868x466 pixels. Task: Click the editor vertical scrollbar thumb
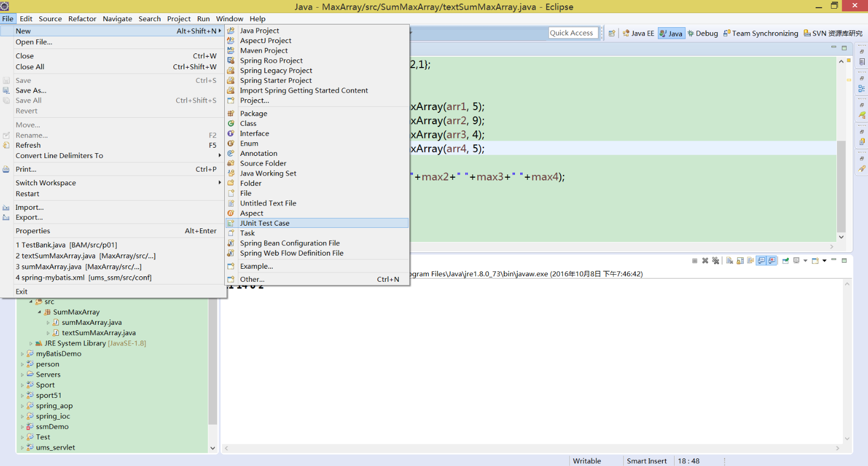click(x=841, y=186)
